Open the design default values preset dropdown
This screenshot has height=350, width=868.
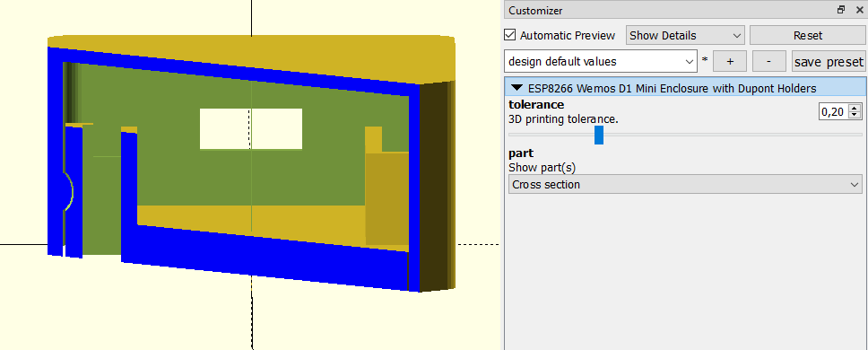[601, 61]
